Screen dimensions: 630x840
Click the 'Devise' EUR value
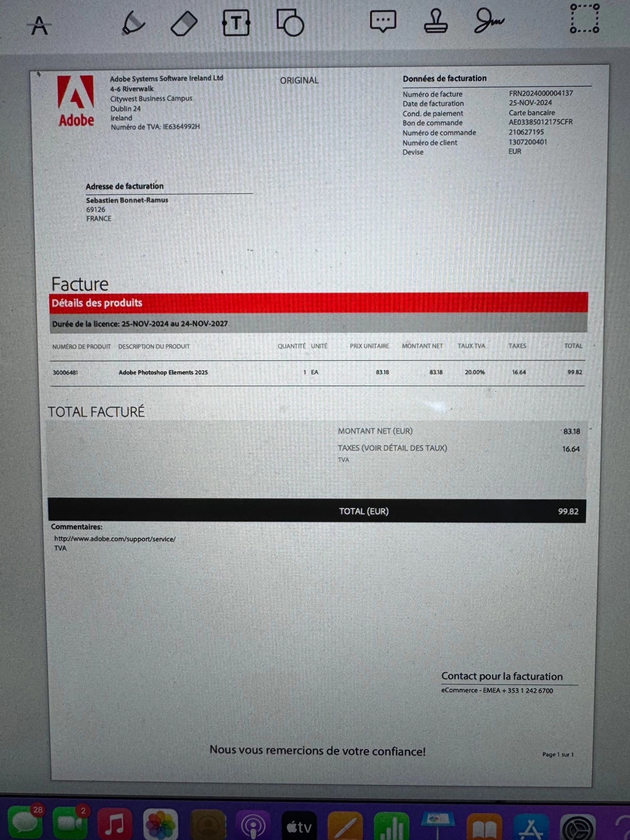pos(515,151)
